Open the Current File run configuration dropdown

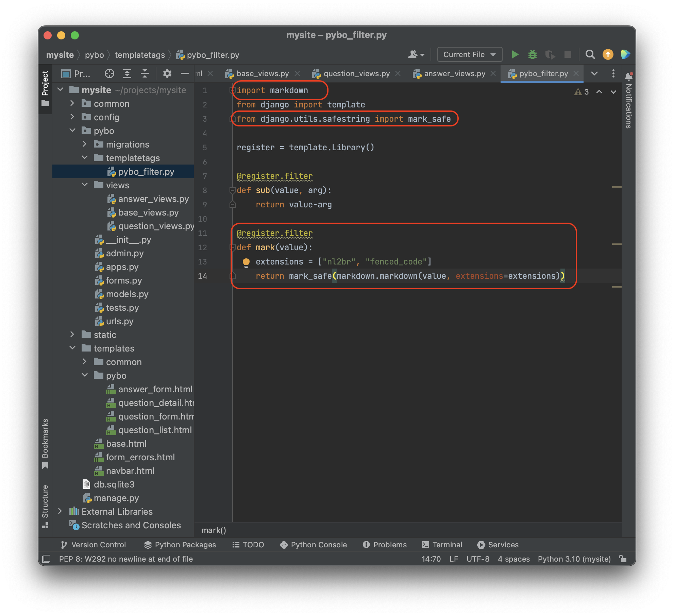click(x=469, y=54)
